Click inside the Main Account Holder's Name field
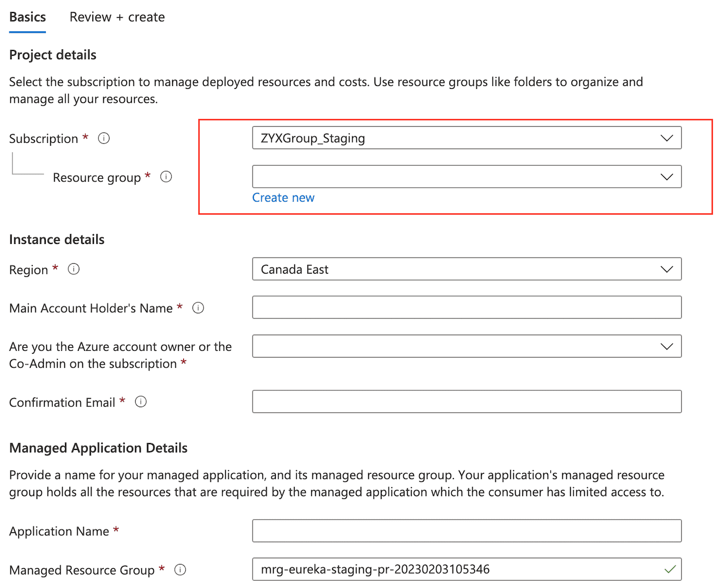Screen dimensions: 724x588 pyautogui.click(x=467, y=307)
